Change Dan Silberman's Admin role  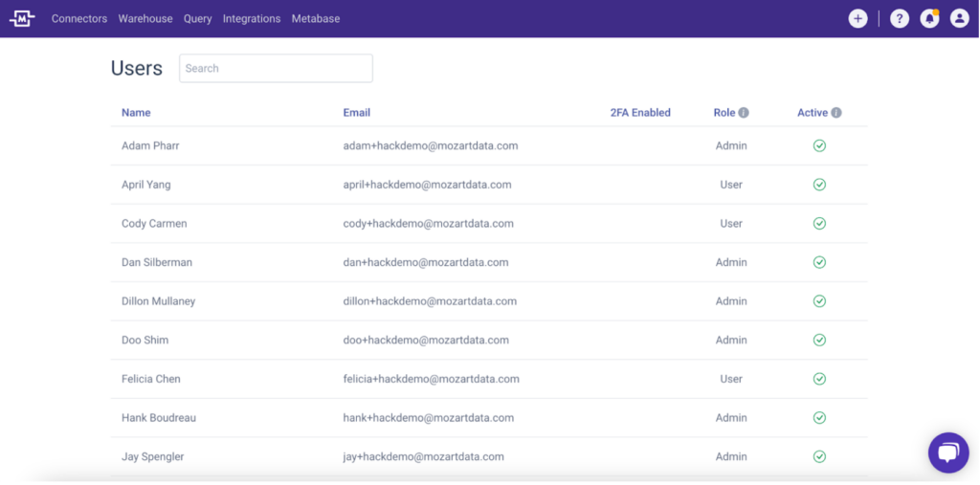(731, 262)
